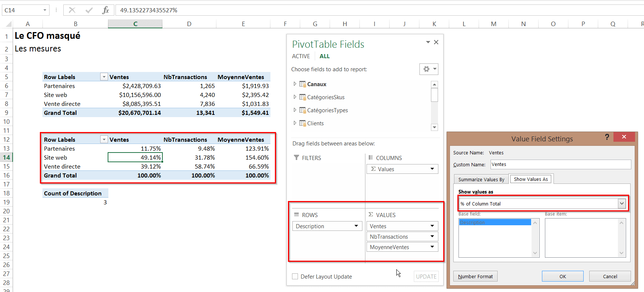Open Row Labels filter dropdown in second pivot
The height and width of the screenshot is (292, 644).
(x=104, y=139)
